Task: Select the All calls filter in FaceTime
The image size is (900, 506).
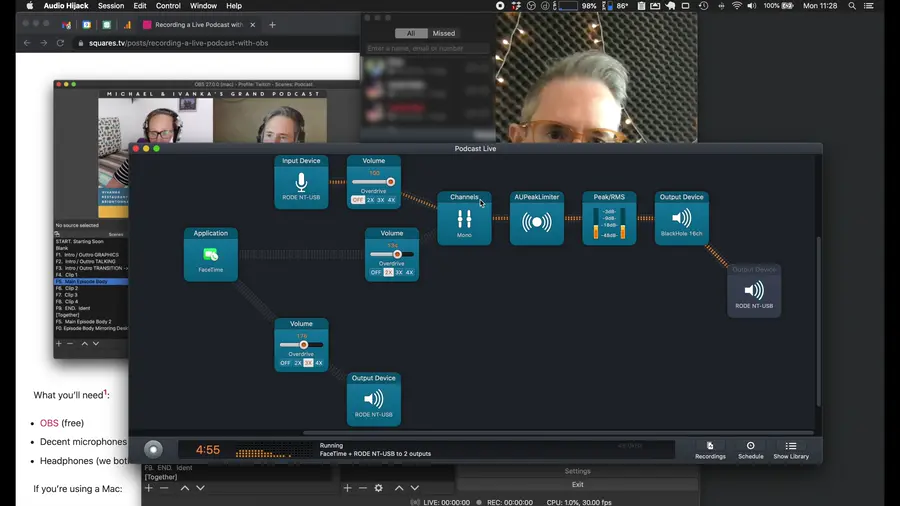Action: point(411,33)
